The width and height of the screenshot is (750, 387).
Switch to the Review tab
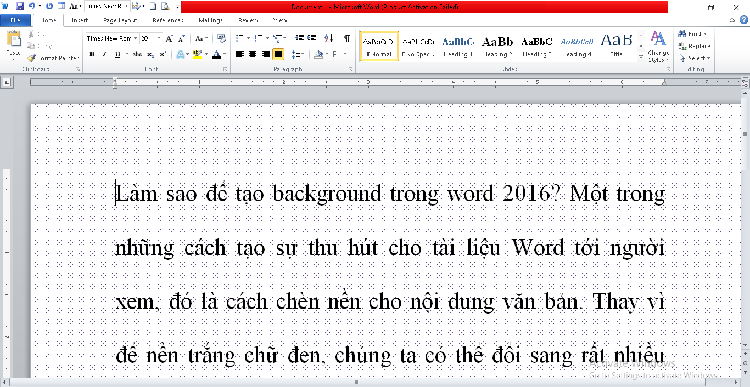tap(248, 20)
